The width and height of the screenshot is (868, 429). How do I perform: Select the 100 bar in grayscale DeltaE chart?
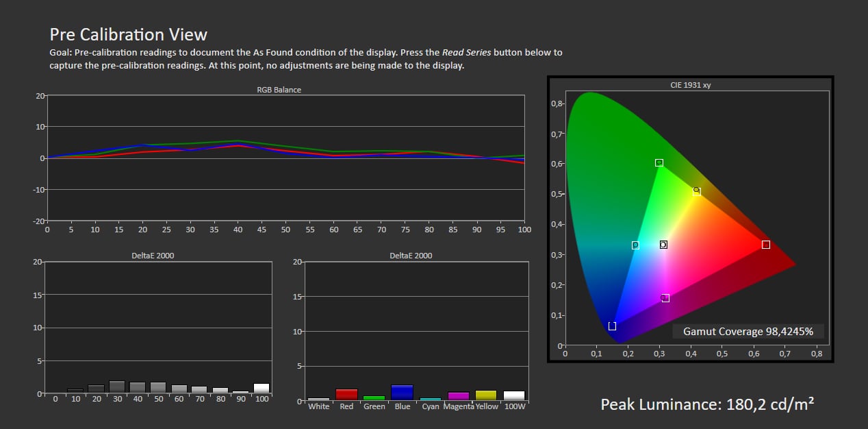tap(261, 389)
